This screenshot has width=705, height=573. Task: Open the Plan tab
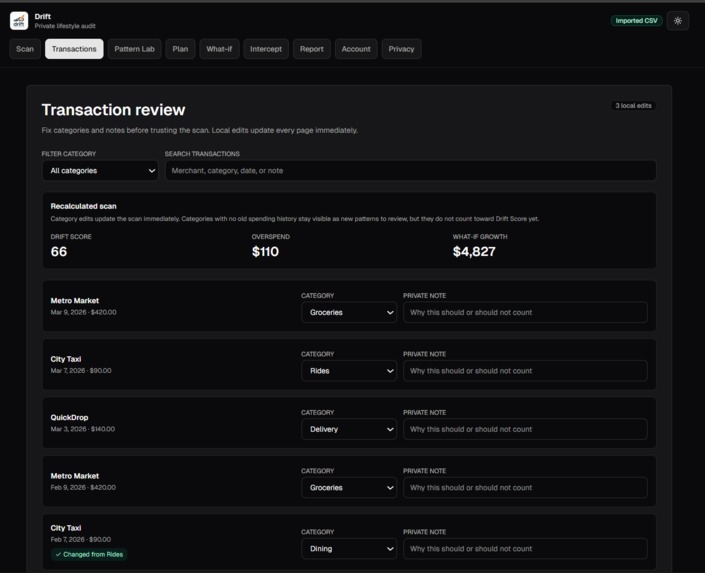click(x=180, y=49)
